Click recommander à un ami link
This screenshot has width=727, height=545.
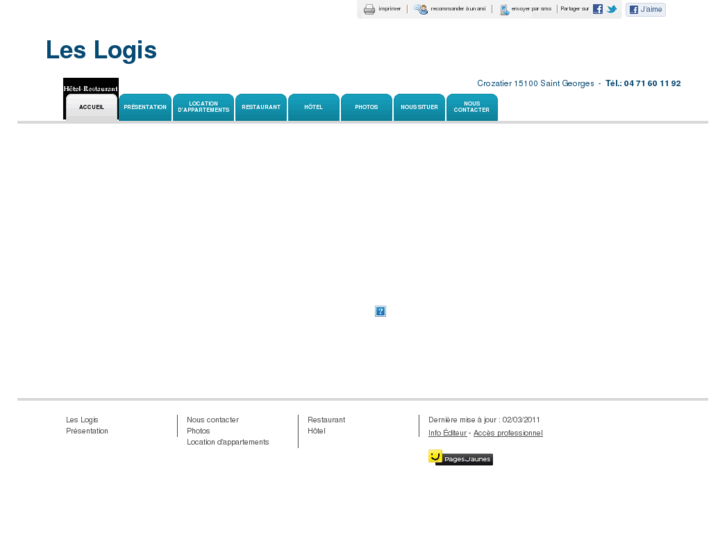(458, 9)
